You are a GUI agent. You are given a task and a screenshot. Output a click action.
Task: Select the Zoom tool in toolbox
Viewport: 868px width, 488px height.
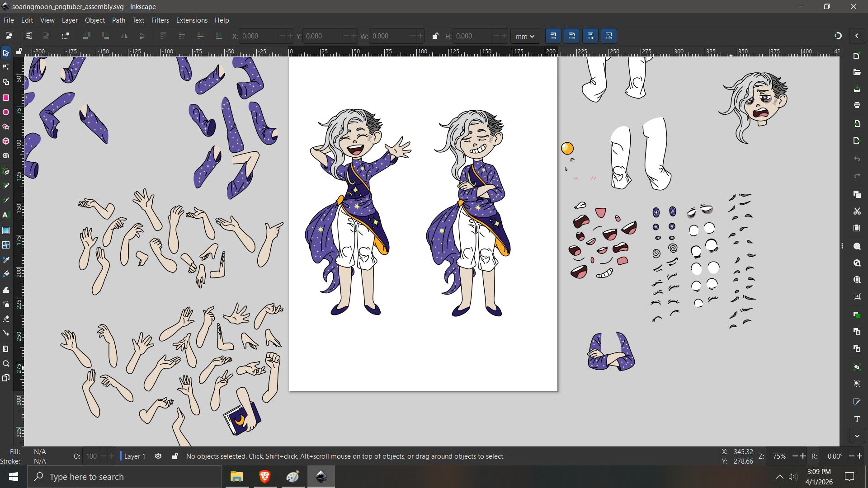pyautogui.click(x=6, y=364)
